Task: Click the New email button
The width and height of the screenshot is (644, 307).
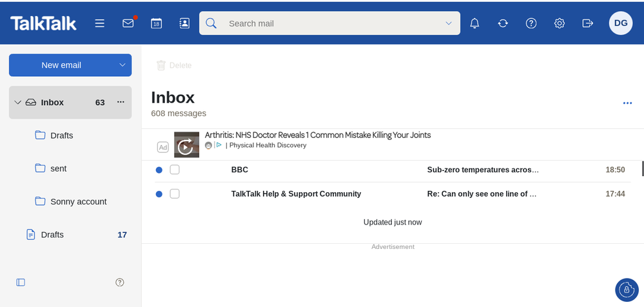Action: point(61,65)
